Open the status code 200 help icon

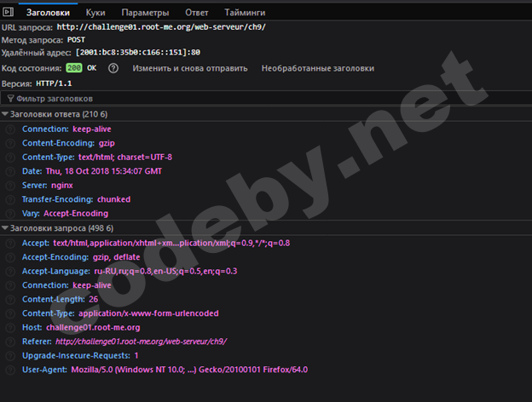[x=113, y=68]
